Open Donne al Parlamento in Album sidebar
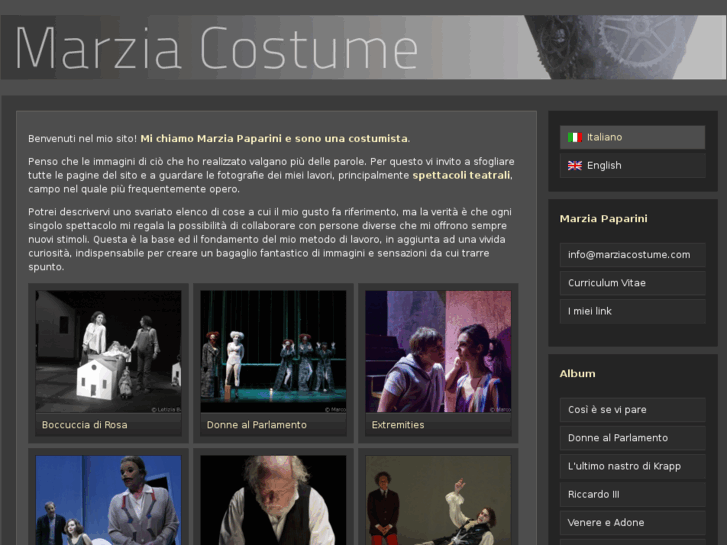727x545 pixels. coord(632,438)
